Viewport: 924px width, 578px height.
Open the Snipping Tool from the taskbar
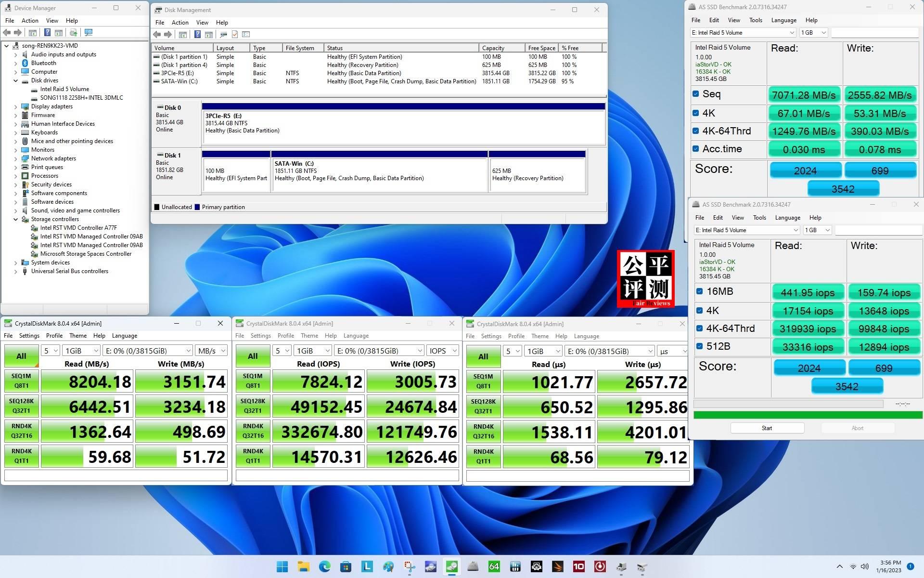click(410, 566)
